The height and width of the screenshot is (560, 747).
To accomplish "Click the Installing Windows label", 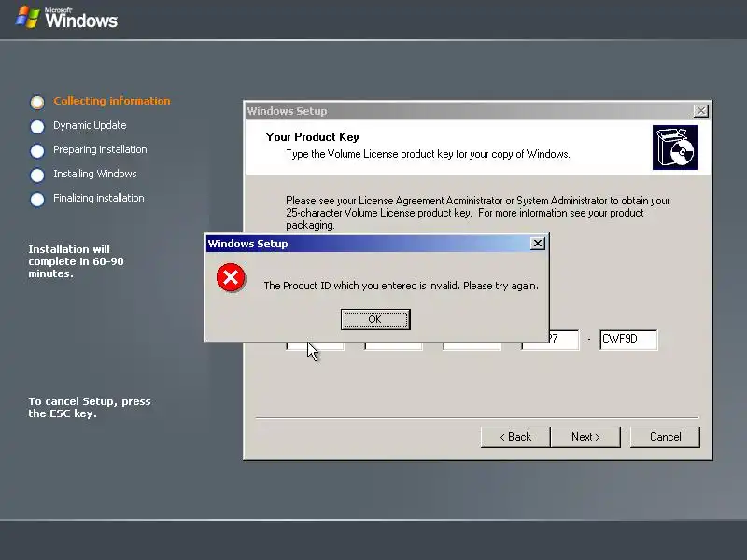I will [x=95, y=174].
